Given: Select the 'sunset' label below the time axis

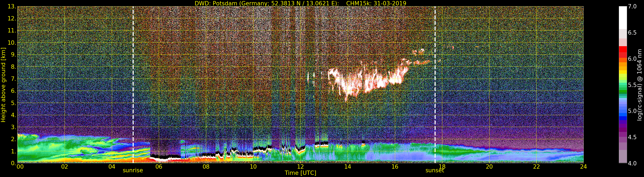Looking at the screenshot, I should [435, 171].
